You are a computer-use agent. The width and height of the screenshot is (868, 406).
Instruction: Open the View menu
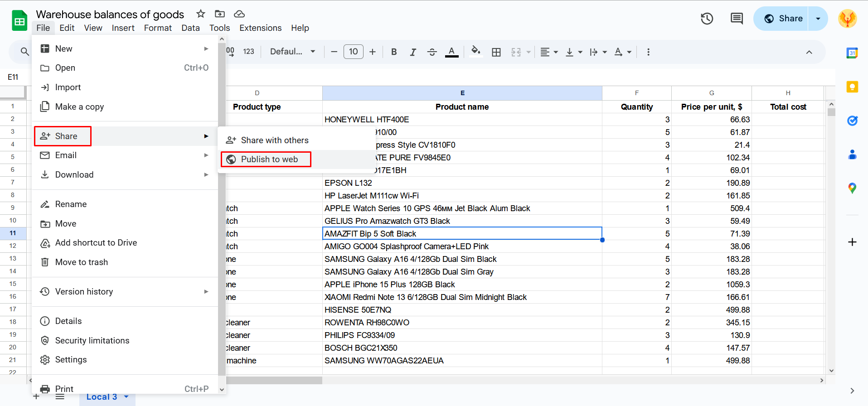[x=93, y=28]
